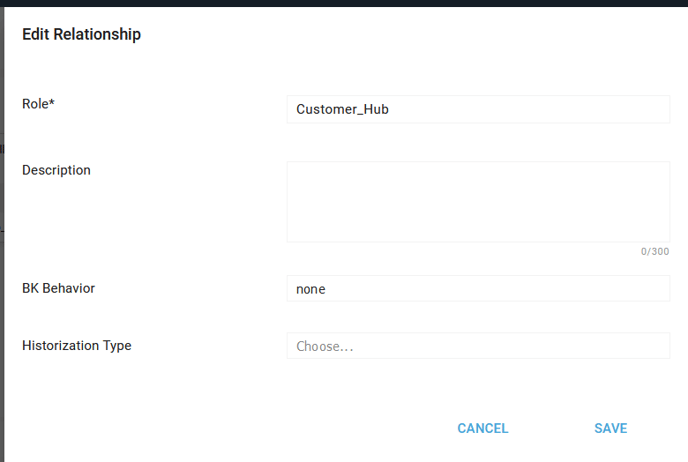Screen dimensions: 688x462
Task: Click the dimmed overlay left of dialog
Action: pos(2,300)
